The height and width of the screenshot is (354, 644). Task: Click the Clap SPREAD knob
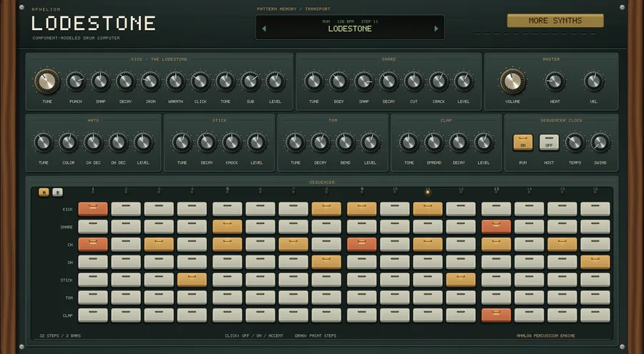(434, 142)
